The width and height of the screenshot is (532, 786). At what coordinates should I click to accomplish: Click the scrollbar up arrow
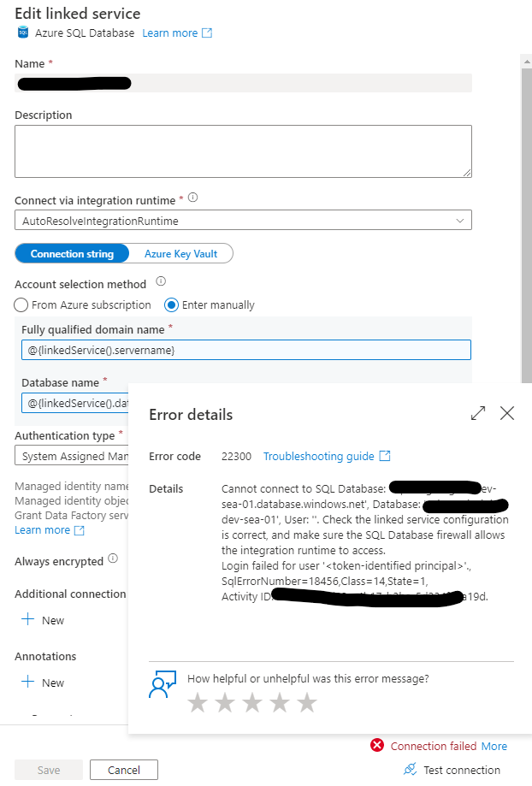tap(527, 62)
